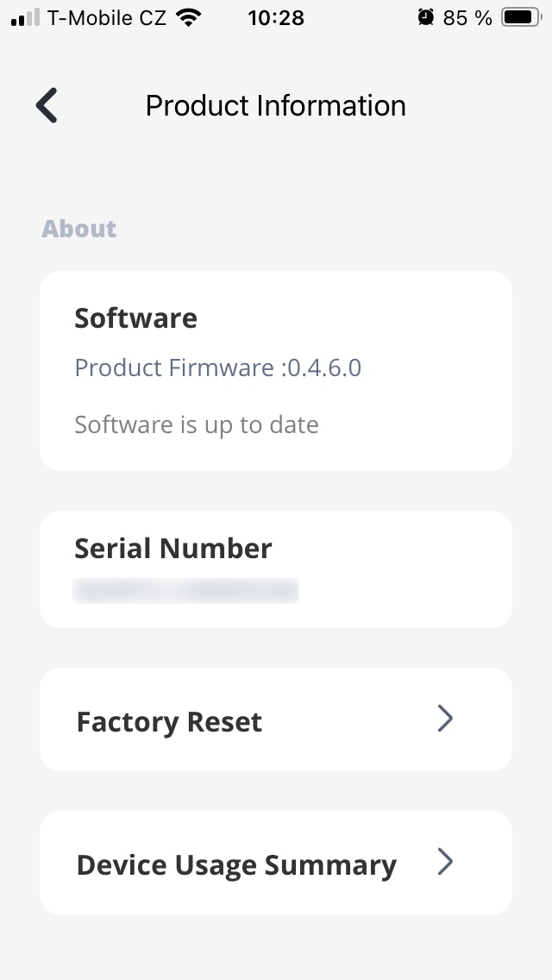This screenshot has width=552, height=980.
Task: Tap the alarm clock status icon
Action: (425, 17)
